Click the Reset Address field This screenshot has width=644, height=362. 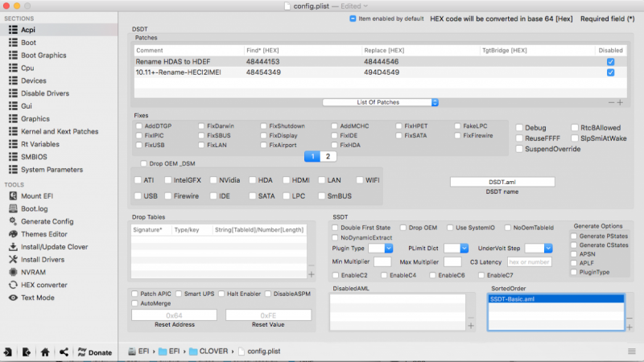tap(174, 315)
